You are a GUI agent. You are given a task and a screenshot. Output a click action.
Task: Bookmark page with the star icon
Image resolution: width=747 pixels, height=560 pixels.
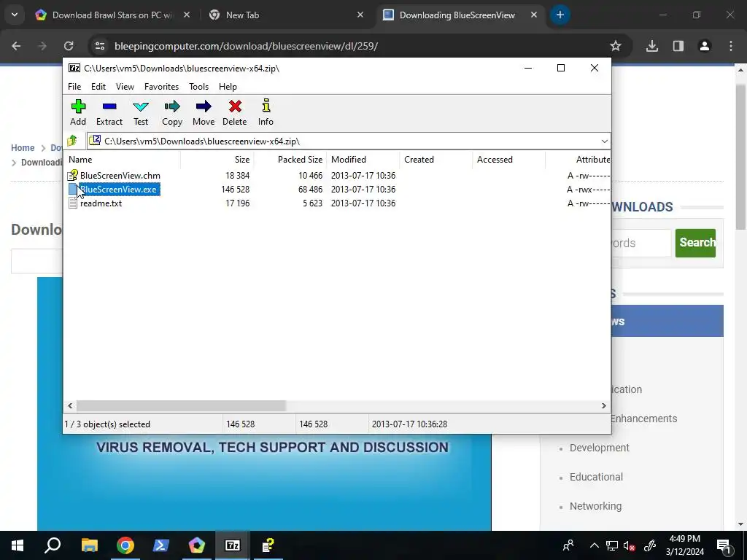[x=616, y=46]
